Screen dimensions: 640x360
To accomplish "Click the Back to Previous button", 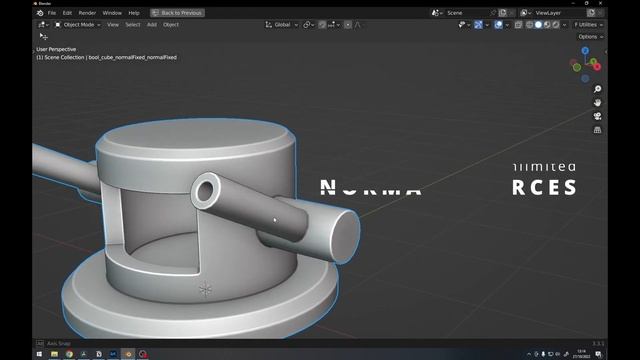I will coord(177,13).
